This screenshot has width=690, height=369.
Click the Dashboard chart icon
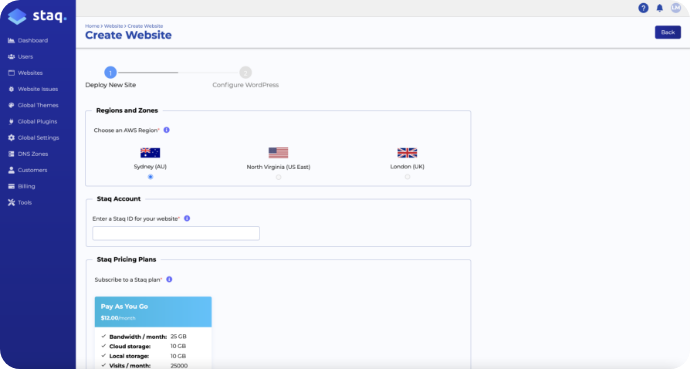[x=11, y=40]
